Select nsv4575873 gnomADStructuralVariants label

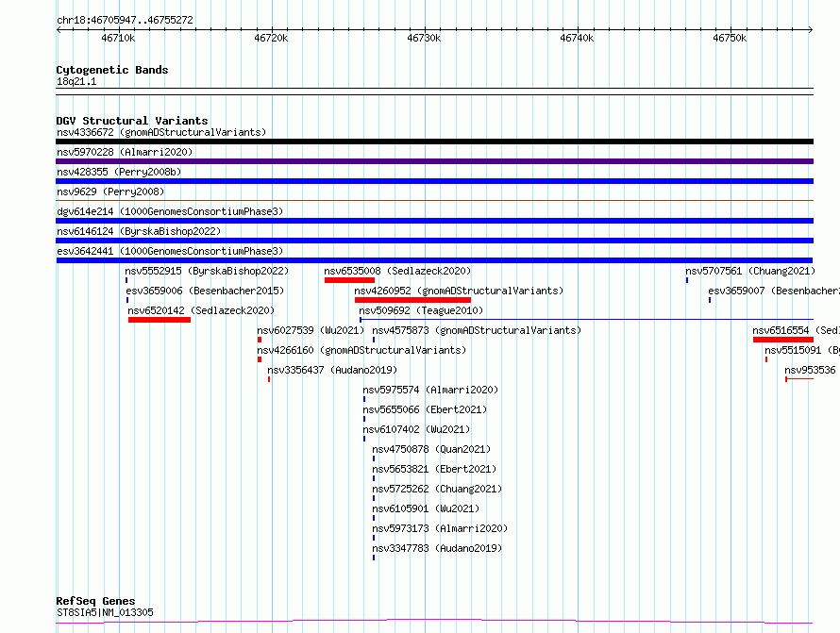[x=477, y=330]
